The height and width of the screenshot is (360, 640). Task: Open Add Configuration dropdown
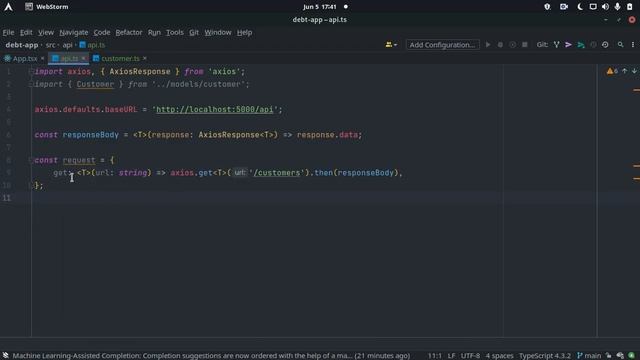(442, 45)
